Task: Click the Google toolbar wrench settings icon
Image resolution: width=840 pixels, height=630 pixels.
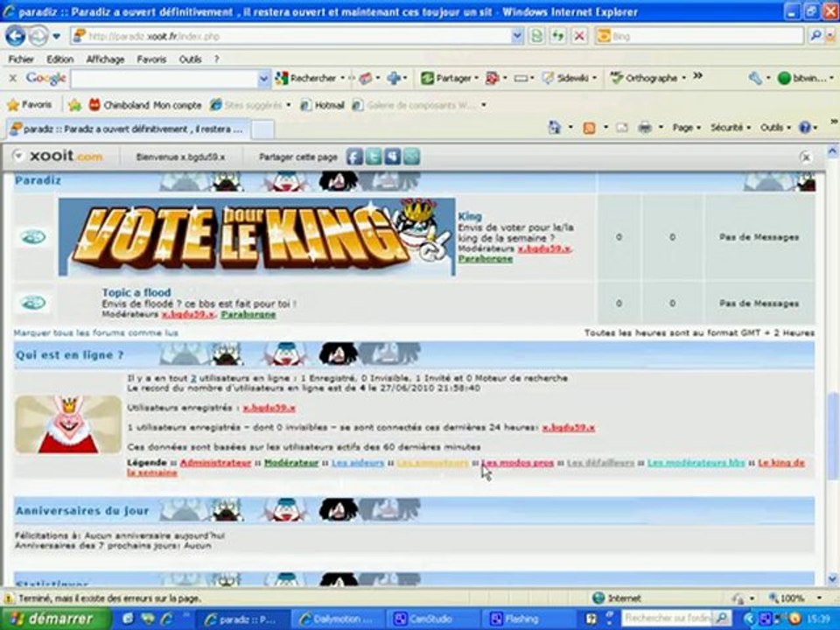Action: tap(755, 78)
